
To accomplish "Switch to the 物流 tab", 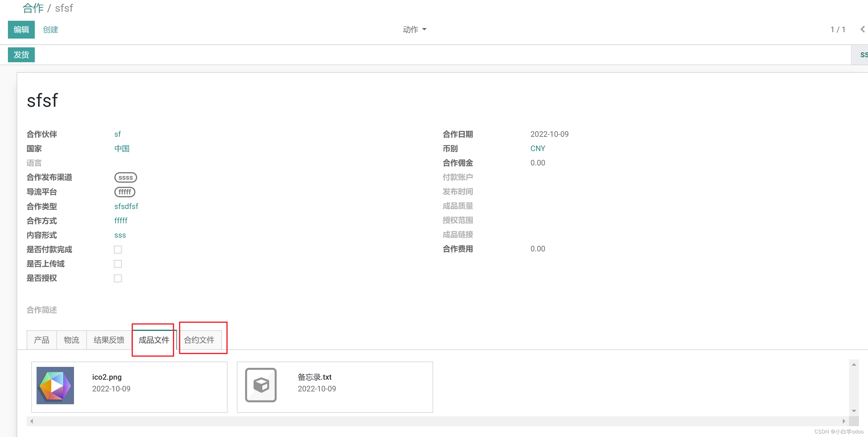I will pos(71,340).
